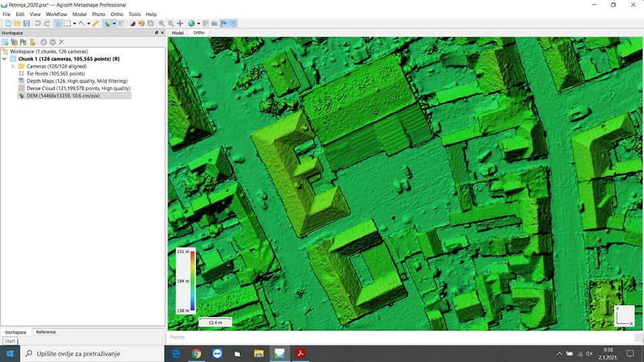Switch to the Model view tab
This screenshot has width=644, height=362.
tap(178, 33)
